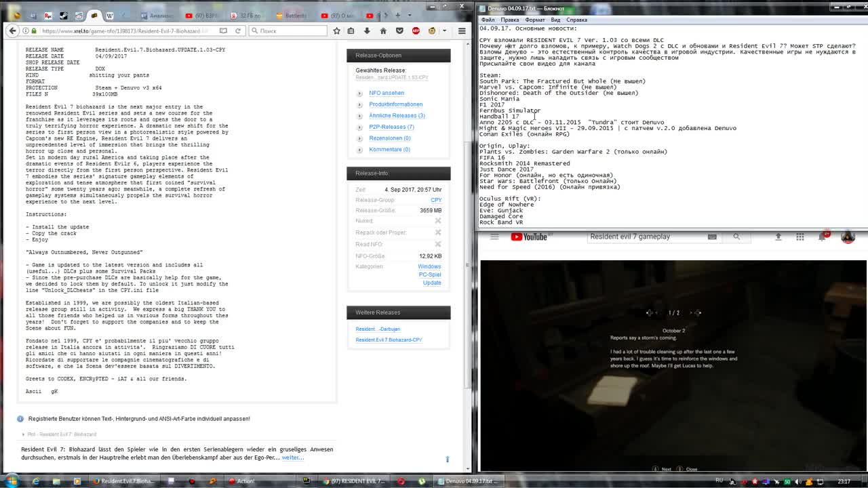Open the Pocket icon in Firefox toolbar
868x488 pixels.
pos(399,30)
